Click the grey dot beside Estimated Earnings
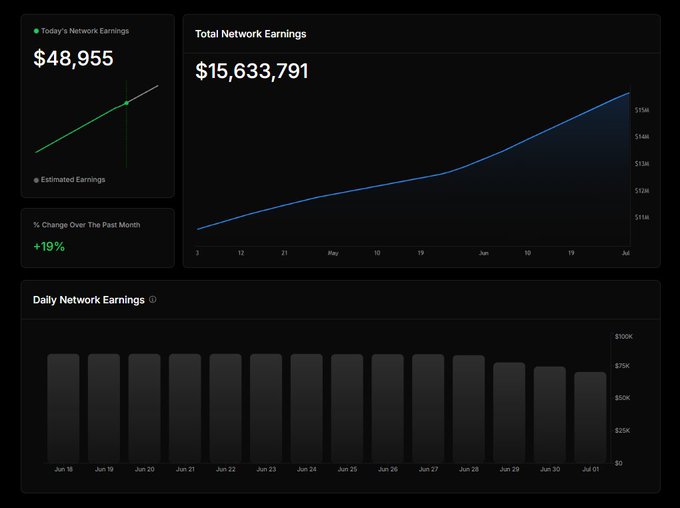 [37, 180]
